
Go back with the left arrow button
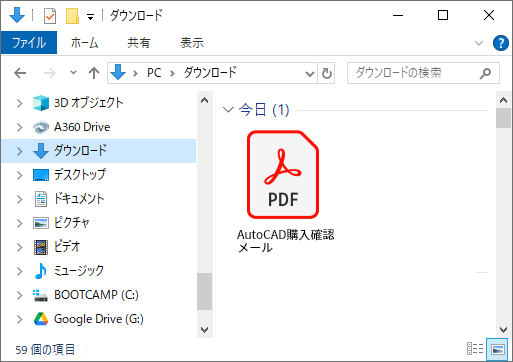click(20, 73)
